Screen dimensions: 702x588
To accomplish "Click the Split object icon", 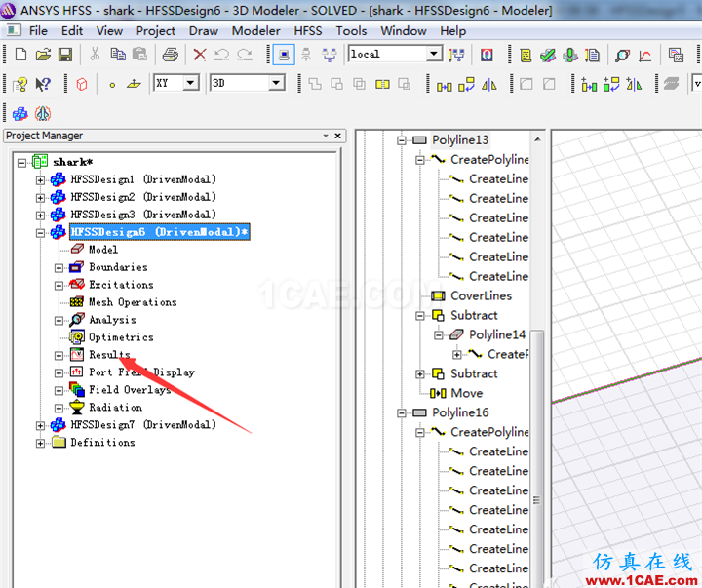I will pos(382,84).
